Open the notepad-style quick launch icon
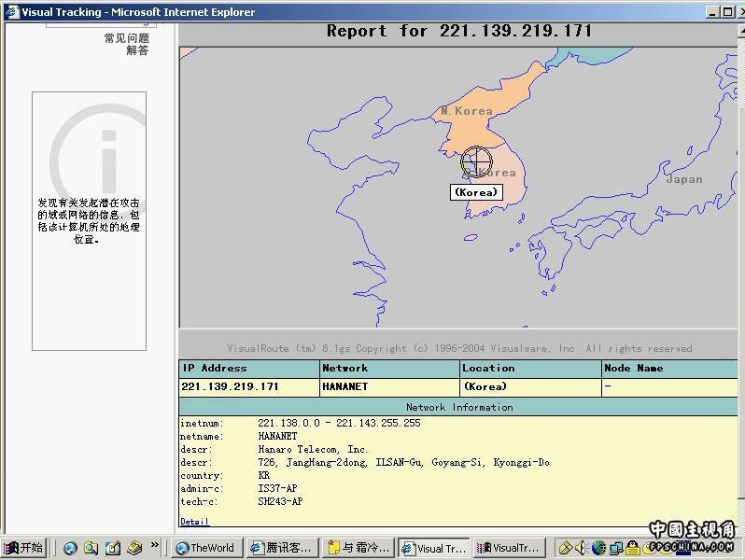 click(x=112, y=548)
